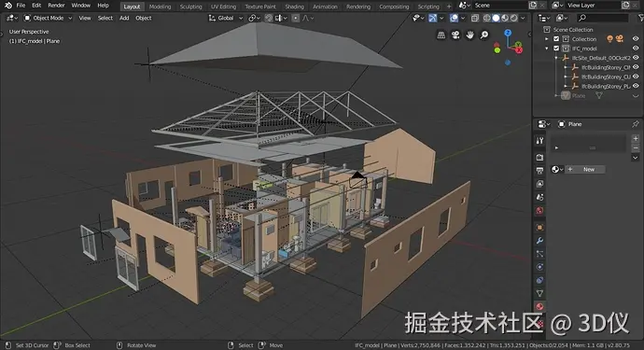Switch to the Sculpting workspace tab

click(190, 7)
